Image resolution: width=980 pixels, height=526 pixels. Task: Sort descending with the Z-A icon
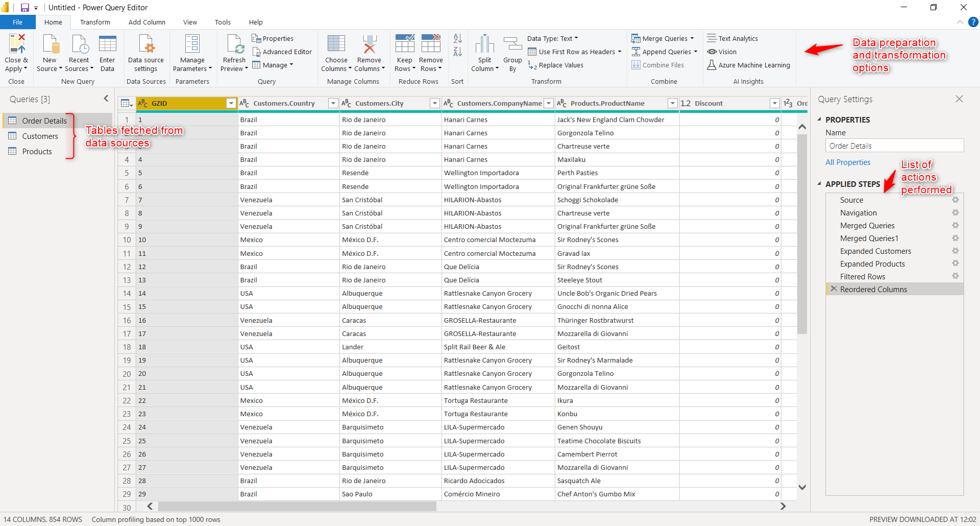pyautogui.click(x=458, y=52)
